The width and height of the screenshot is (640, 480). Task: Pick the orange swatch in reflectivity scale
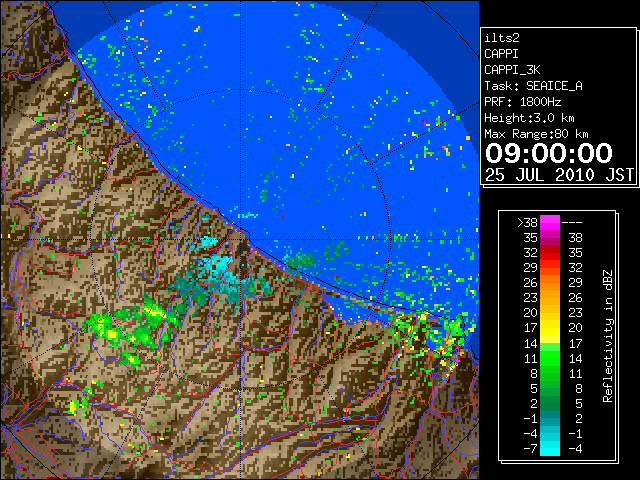550,283
